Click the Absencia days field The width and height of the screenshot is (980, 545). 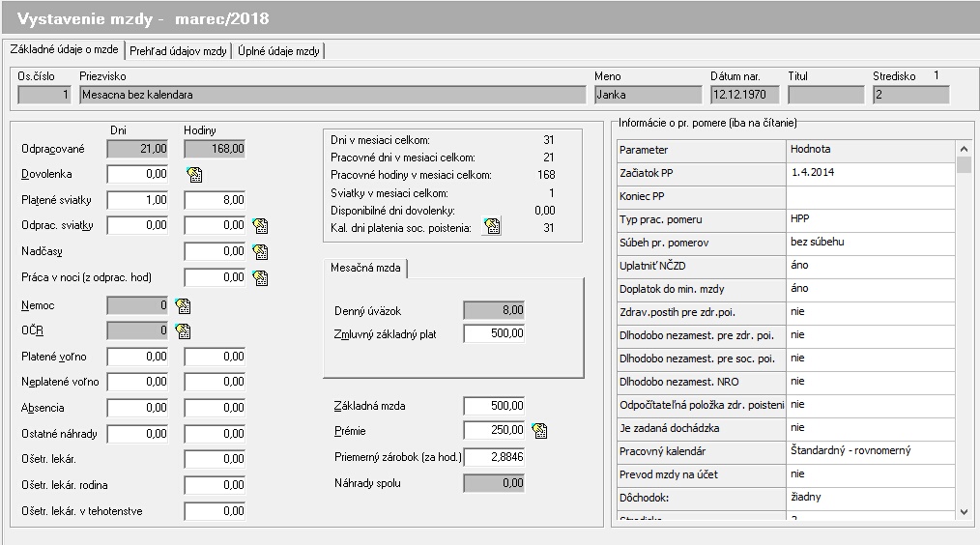137,408
